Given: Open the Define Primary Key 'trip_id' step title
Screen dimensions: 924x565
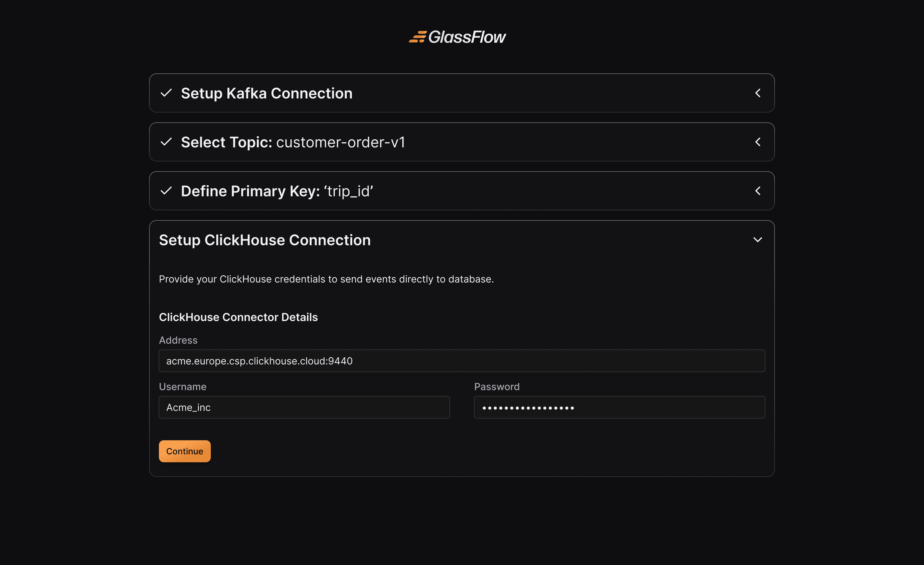Looking at the screenshot, I should tap(277, 191).
